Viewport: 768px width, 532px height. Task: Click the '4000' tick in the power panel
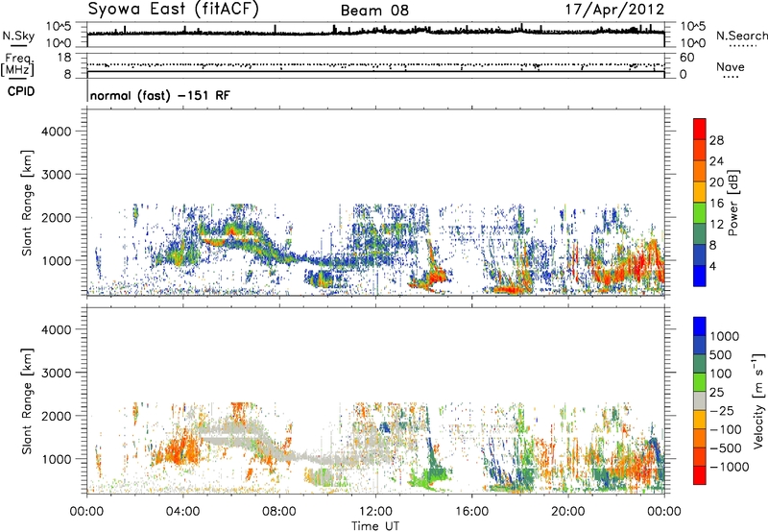click(x=56, y=132)
